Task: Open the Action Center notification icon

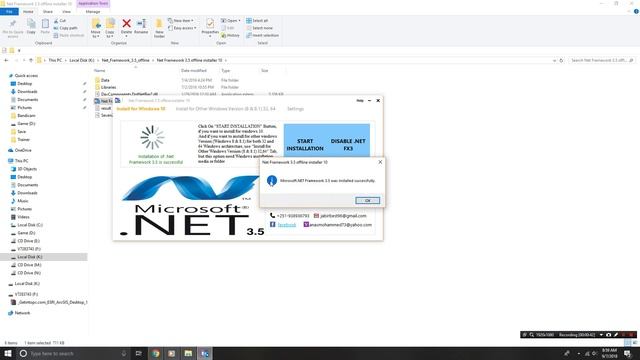Action: 627,353
